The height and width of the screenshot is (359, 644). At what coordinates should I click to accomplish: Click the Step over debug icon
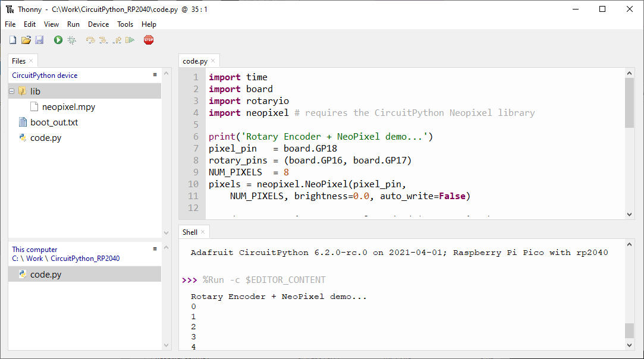90,40
